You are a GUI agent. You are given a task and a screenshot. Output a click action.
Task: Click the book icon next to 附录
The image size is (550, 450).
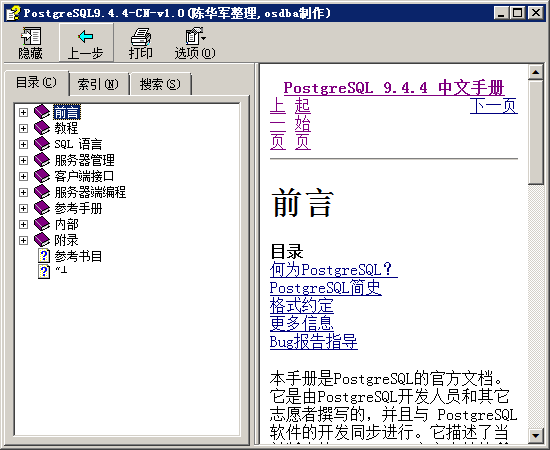point(42,240)
